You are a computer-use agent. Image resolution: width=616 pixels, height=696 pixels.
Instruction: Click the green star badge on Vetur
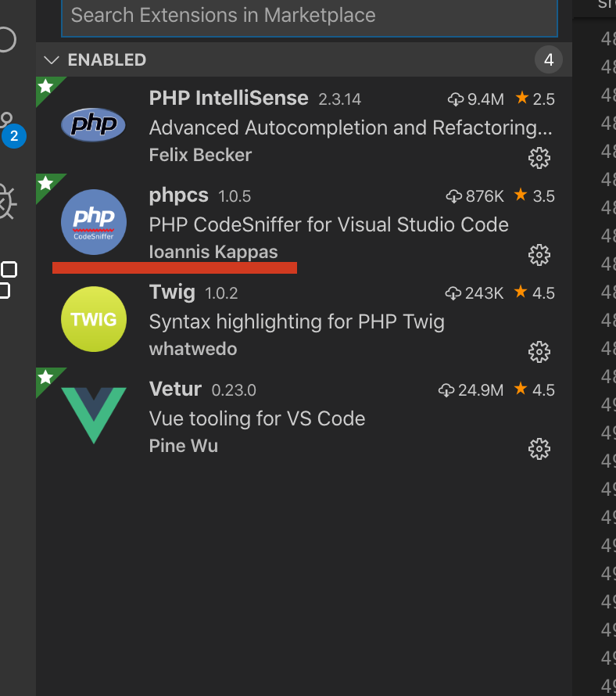point(45,377)
